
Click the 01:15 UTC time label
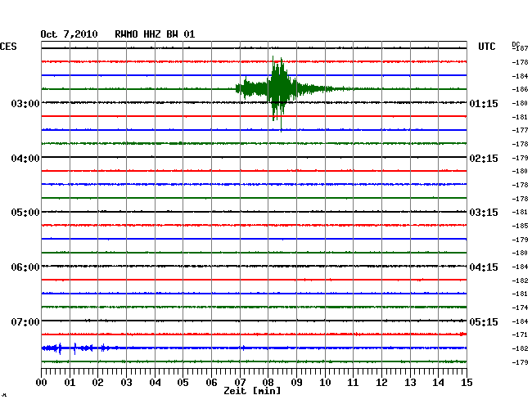[x=484, y=103]
